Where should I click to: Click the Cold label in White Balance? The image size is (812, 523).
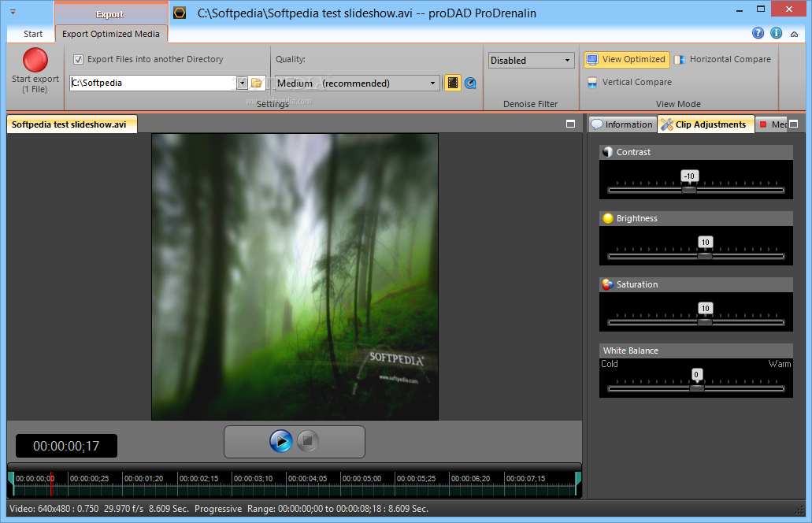(x=610, y=364)
